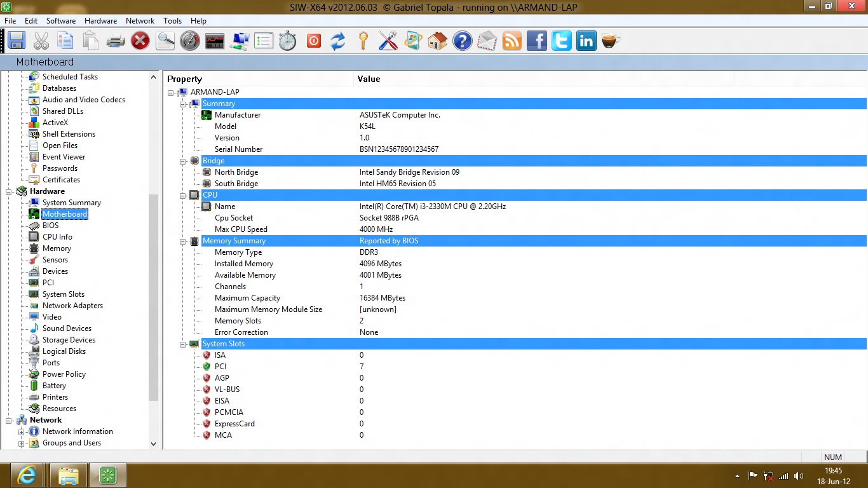868x488 pixels.
Task: Open the File menu
Action: click(10, 21)
